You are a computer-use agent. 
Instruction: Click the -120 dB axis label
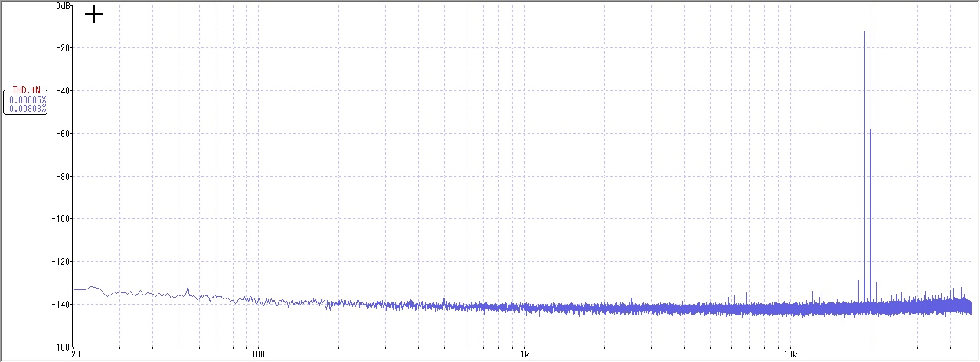(x=61, y=262)
